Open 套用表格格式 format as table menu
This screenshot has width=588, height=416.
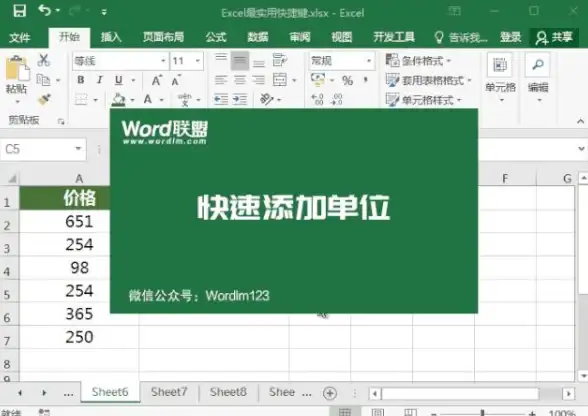[x=429, y=80]
